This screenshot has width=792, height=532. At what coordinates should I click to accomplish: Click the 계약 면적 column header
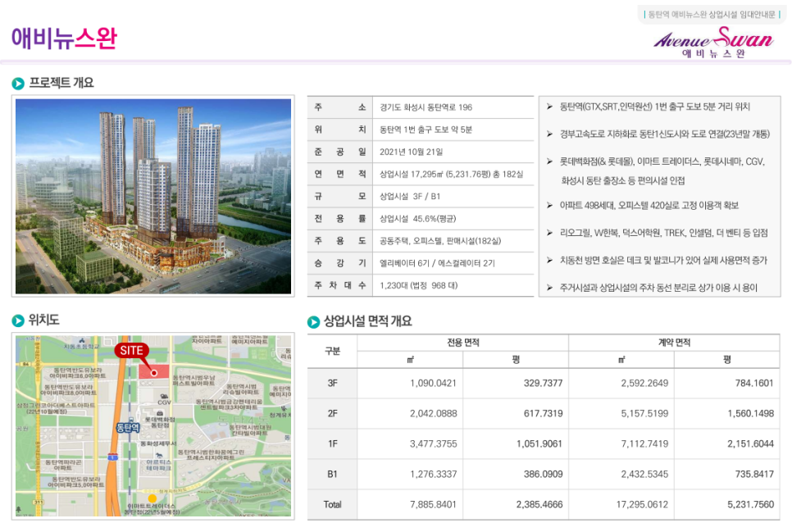click(x=674, y=343)
